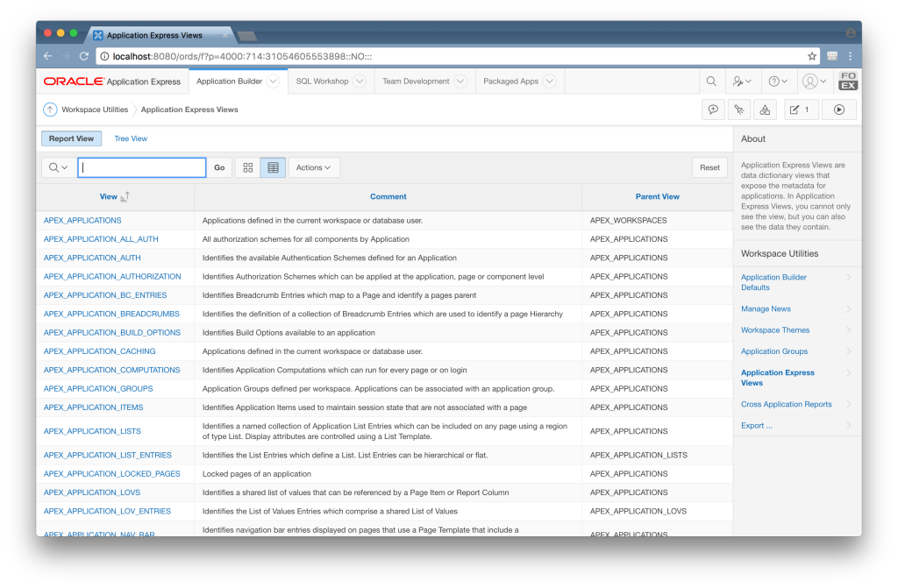Click the chevron next to Workspace Themes
The width and height of the screenshot is (898, 588).
(849, 329)
